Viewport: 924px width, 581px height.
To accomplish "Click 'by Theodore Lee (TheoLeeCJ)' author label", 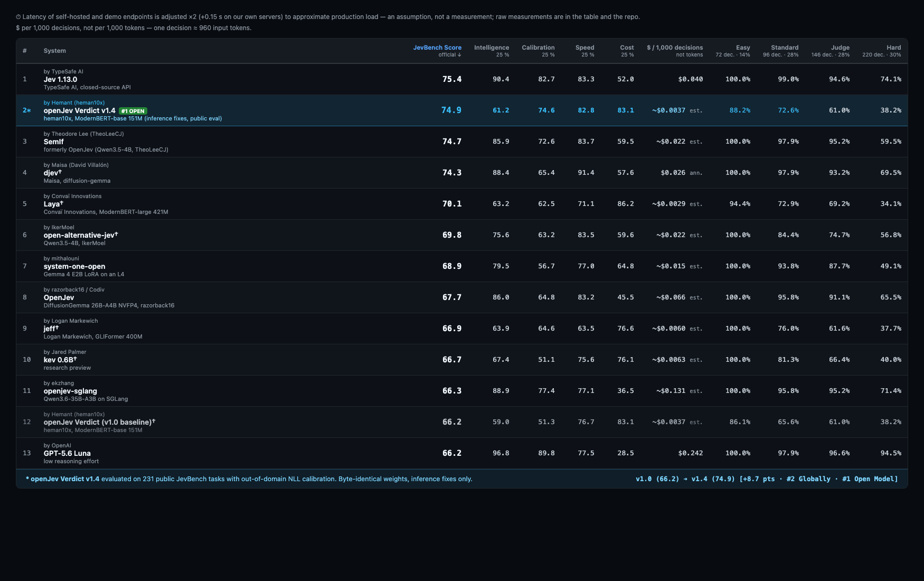I will pos(83,134).
